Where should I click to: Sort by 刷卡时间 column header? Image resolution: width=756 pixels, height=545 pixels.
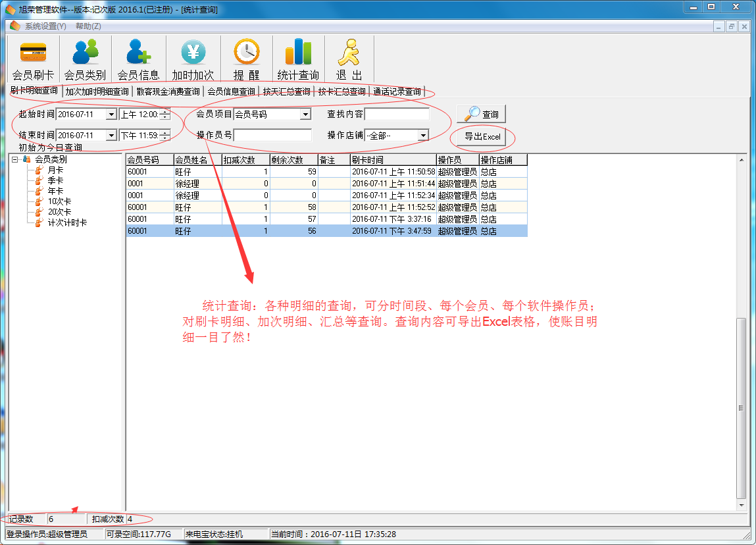[x=393, y=160]
